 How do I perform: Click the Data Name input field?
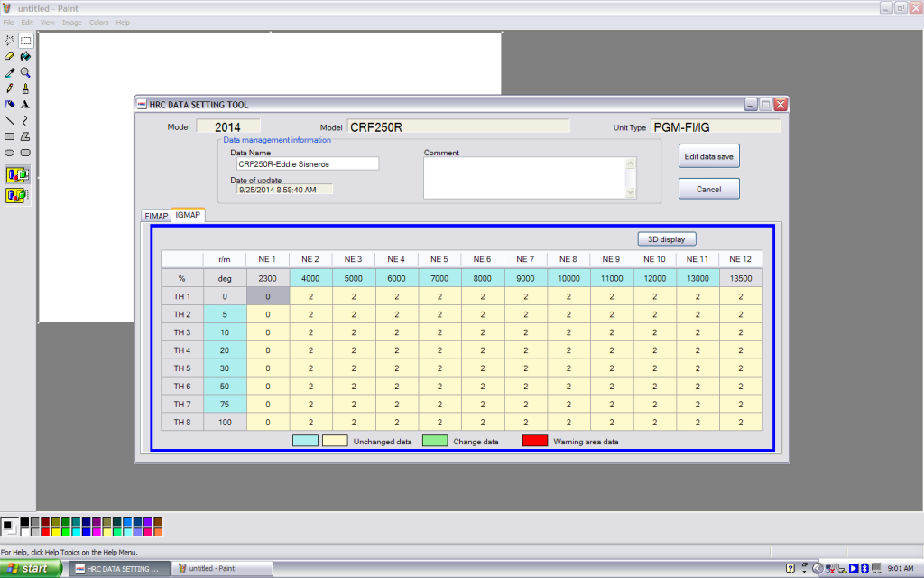click(x=308, y=164)
